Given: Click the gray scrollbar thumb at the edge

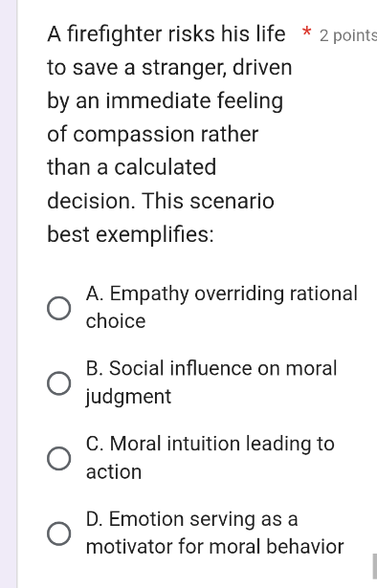Looking at the screenshot, I should (374, 566).
